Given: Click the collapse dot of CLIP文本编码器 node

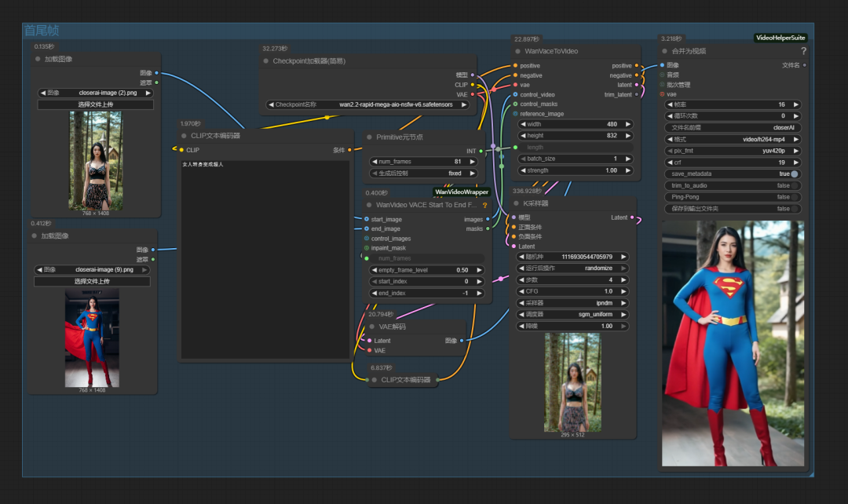Looking at the screenshot, I should click(x=184, y=136).
